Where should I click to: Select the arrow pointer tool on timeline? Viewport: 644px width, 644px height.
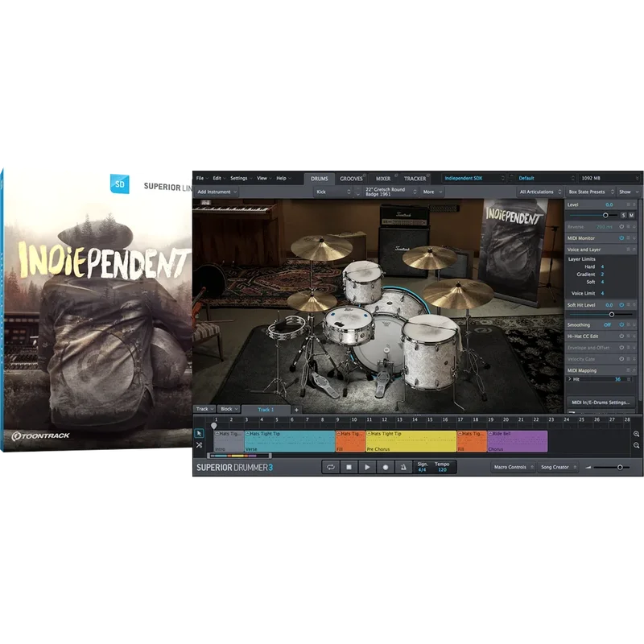coord(199,433)
